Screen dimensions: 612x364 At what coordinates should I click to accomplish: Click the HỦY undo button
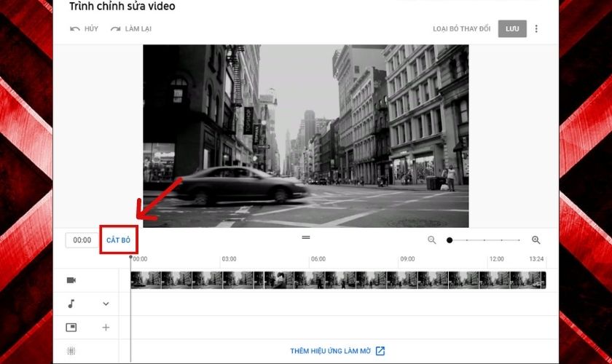84,28
